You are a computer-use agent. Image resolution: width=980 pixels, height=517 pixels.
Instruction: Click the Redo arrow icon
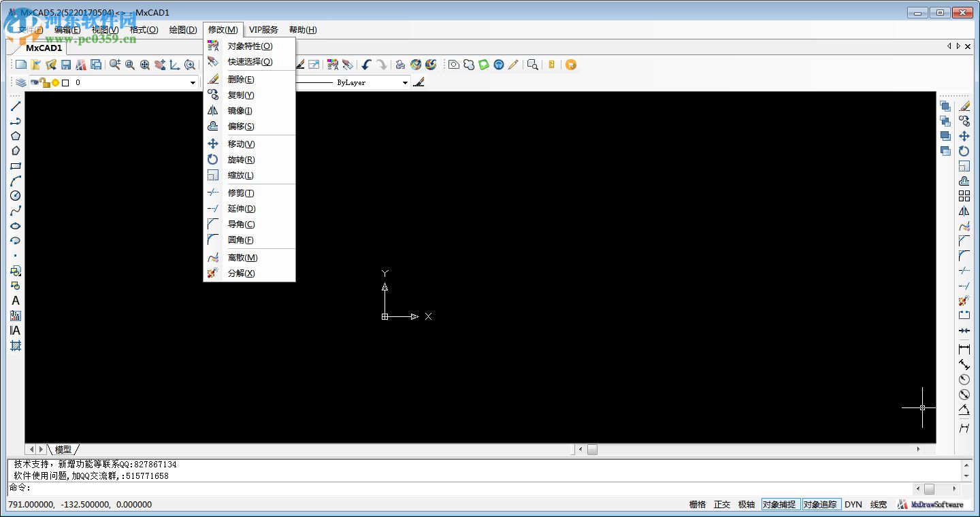(x=381, y=65)
